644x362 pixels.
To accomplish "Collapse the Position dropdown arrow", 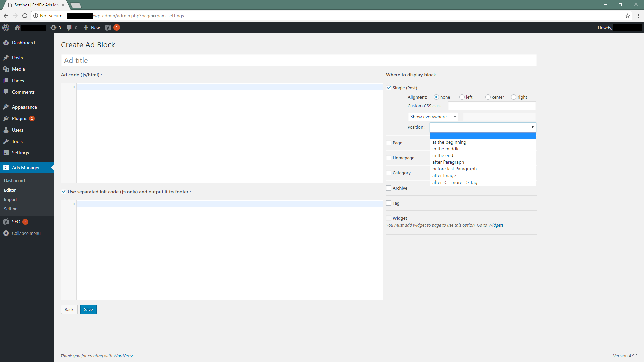I will click(532, 127).
